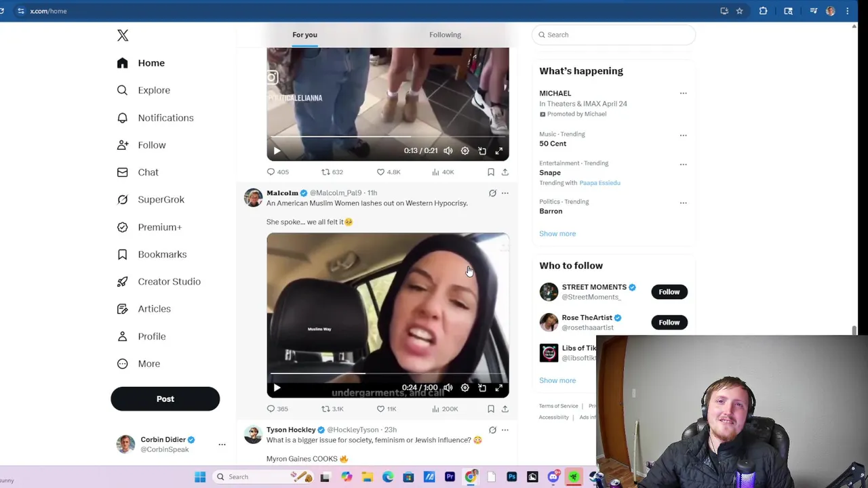Seek on the upper video progress bar
Image resolution: width=868 pixels, height=488 pixels.
(x=388, y=137)
